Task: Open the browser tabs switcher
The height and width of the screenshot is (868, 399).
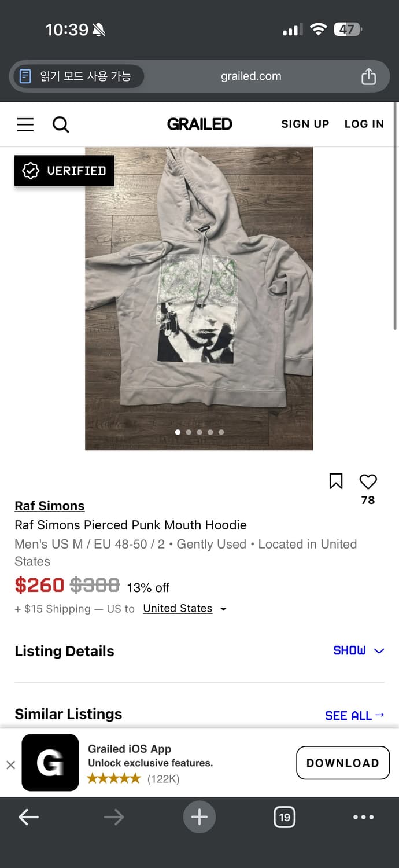Action: pos(284,817)
